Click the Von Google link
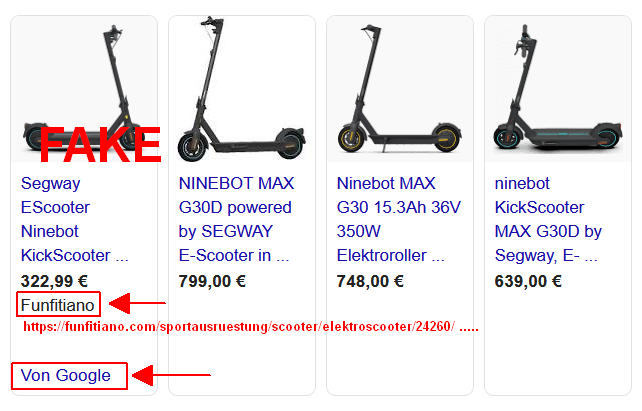 click(x=66, y=375)
